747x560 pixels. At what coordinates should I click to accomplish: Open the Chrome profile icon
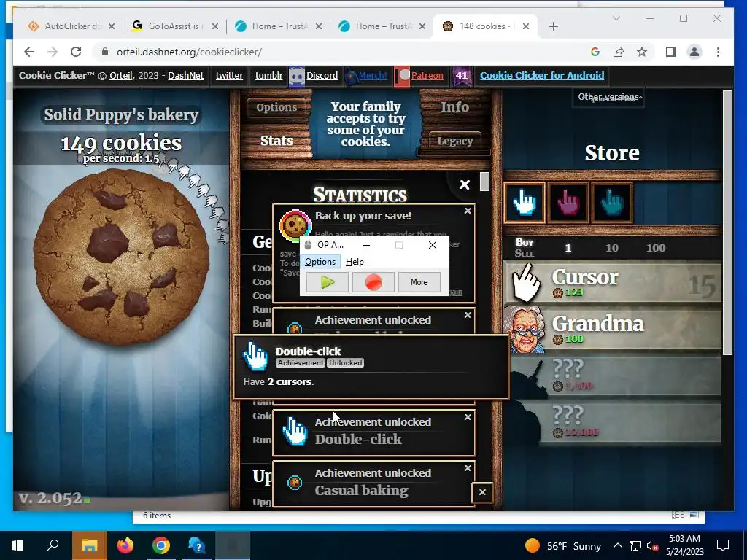[x=694, y=52]
